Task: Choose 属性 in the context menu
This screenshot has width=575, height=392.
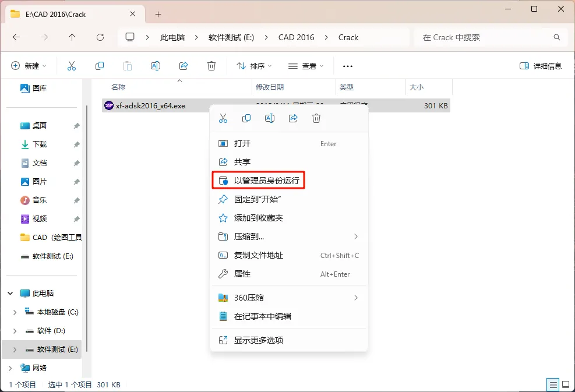Action: 289,274
